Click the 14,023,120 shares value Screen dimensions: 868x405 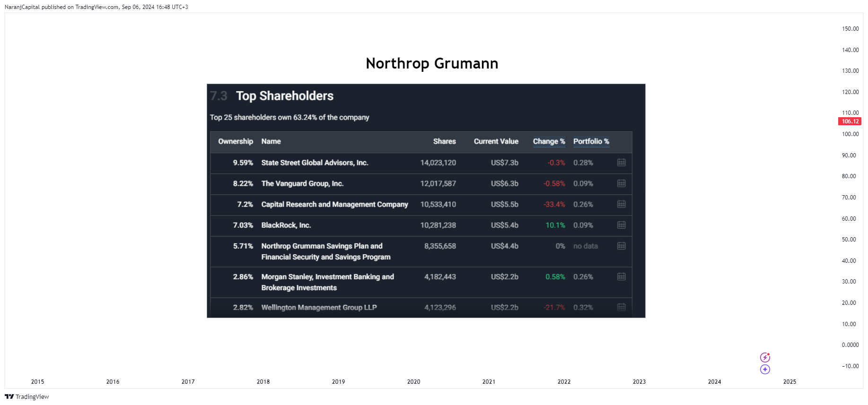[438, 163]
